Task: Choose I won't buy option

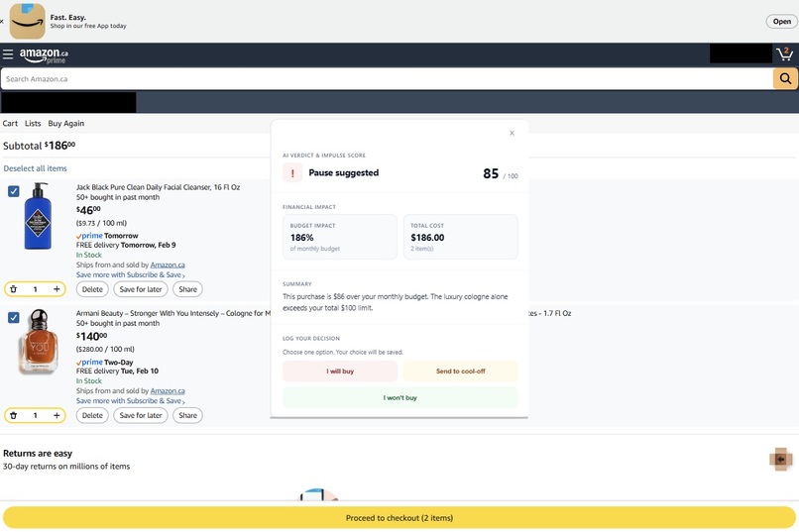Action: tap(400, 397)
